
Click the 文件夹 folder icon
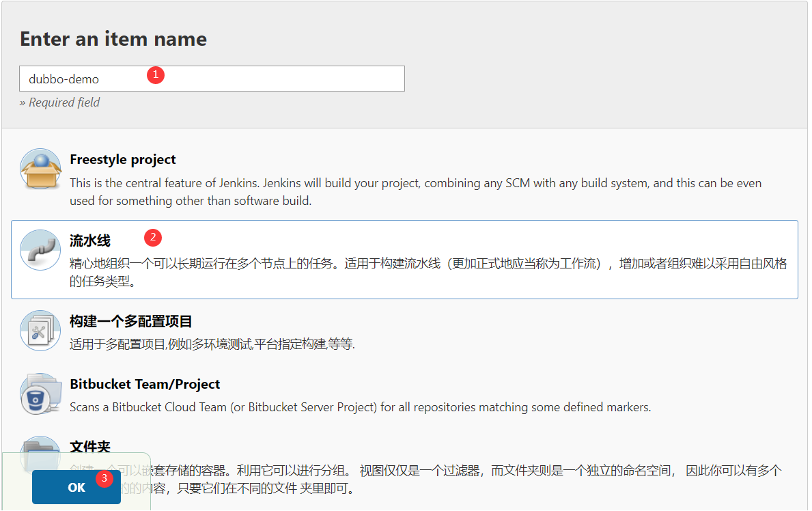[40, 454]
